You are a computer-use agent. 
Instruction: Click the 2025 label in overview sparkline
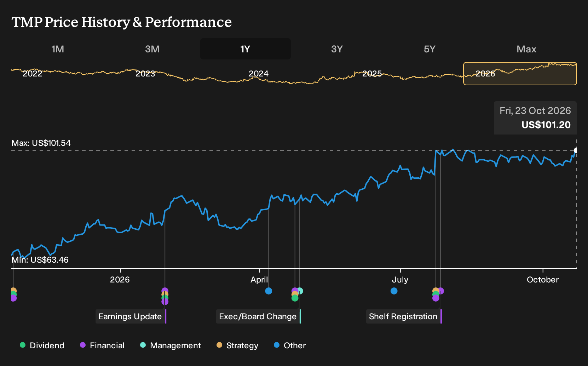[372, 74]
